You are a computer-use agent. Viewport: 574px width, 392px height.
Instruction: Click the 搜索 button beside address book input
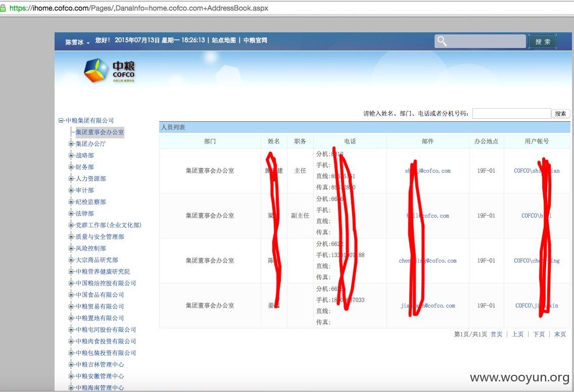point(561,114)
